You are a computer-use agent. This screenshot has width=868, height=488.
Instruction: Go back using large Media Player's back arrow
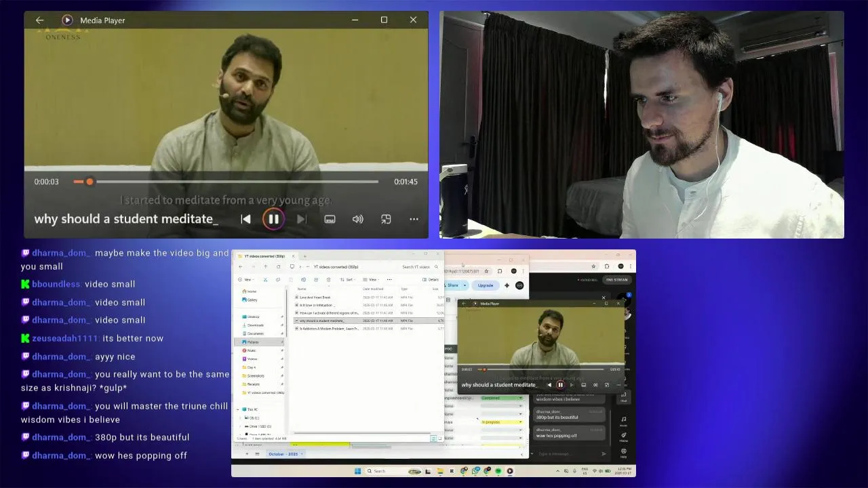coord(39,20)
